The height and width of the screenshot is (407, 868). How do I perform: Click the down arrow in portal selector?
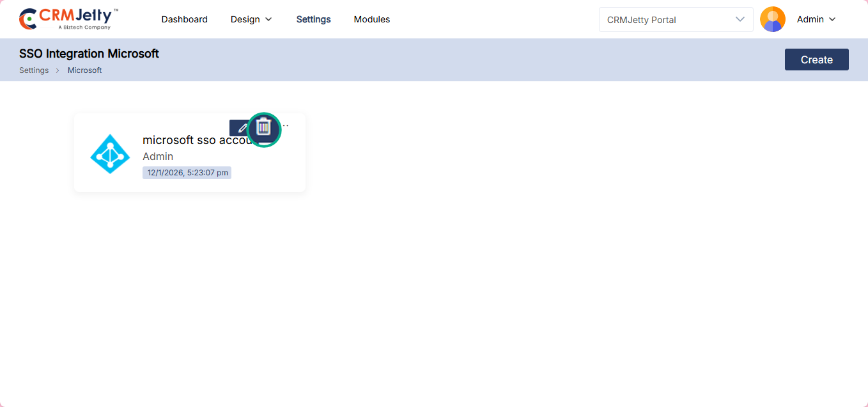coord(740,19)
